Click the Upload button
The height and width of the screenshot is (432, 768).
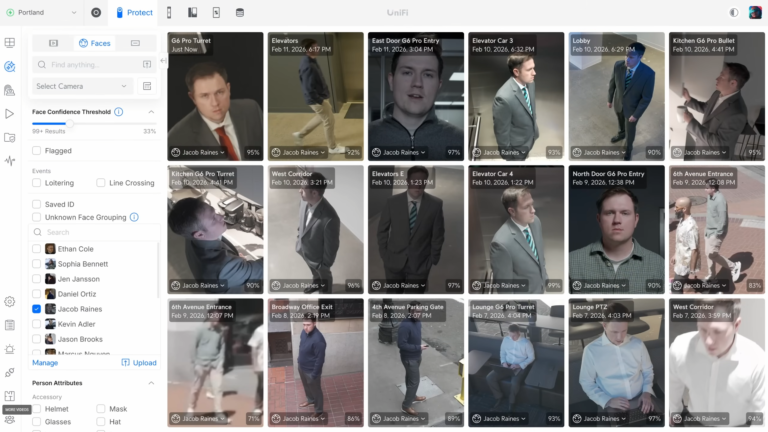pos(139,363)
